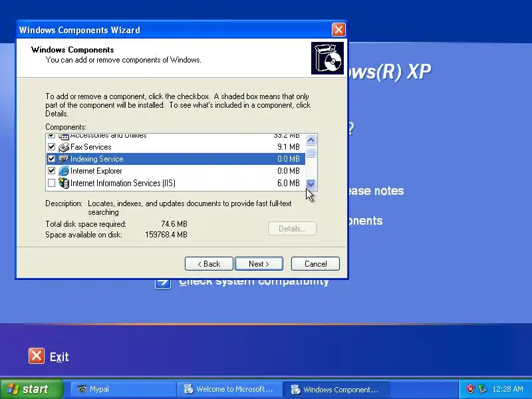Click the Internet Explorer globe icon
The image size is (532, 399).
pyautogui.click(x=63, y=171)
